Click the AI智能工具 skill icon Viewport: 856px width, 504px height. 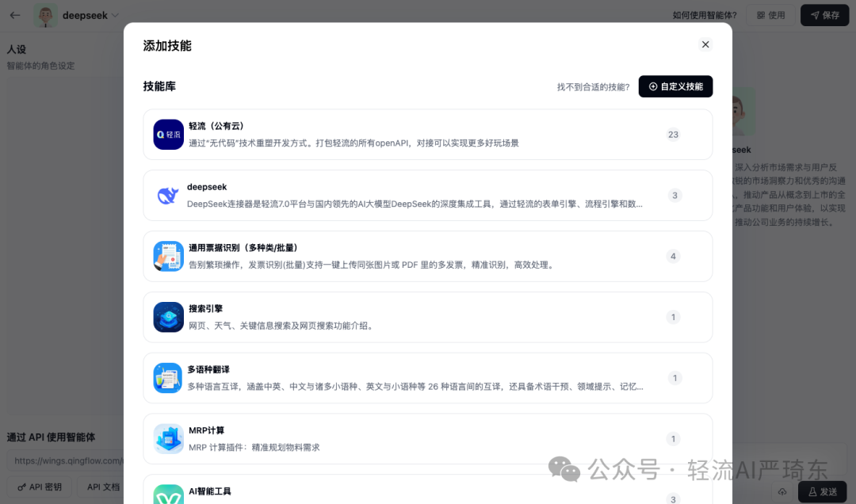pyautogui.click(x=168, y=494)
